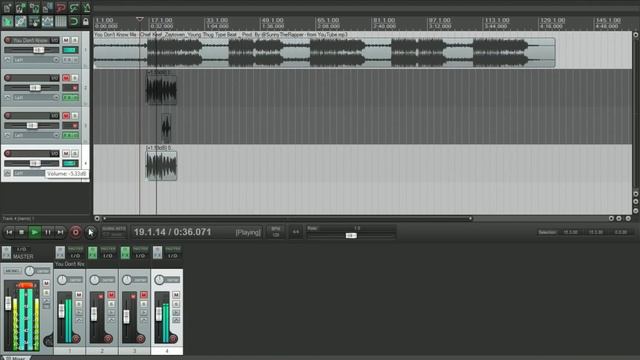640x360 pixels.
Task: Open track 3 input Left dropdown arrow
Action: 56,135
